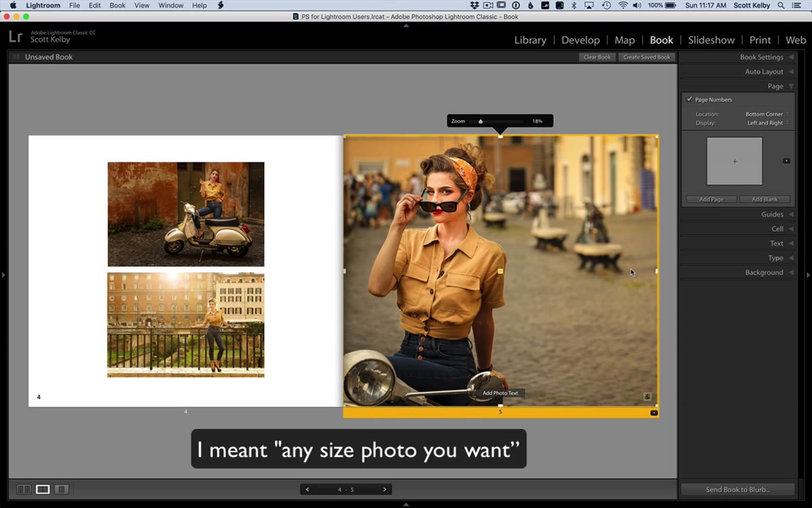Select railing photo on page 4
Image resolution: width=812 pixels, height=508 pixels.
[186, 325]
